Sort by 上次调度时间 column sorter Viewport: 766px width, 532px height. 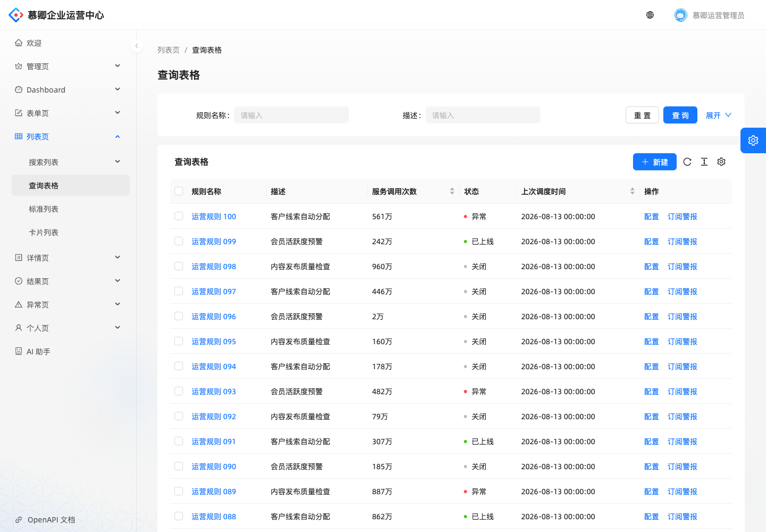[x=632, y=191]
